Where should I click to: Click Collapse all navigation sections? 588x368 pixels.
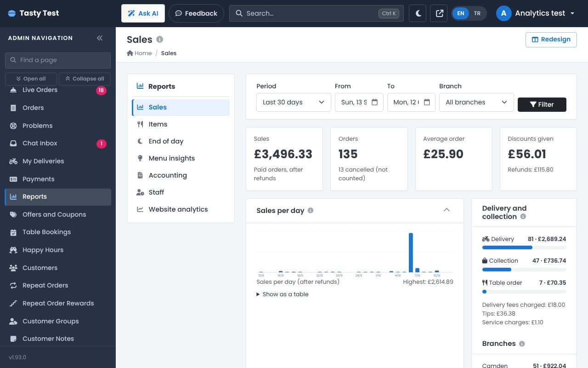click(85, 79)
